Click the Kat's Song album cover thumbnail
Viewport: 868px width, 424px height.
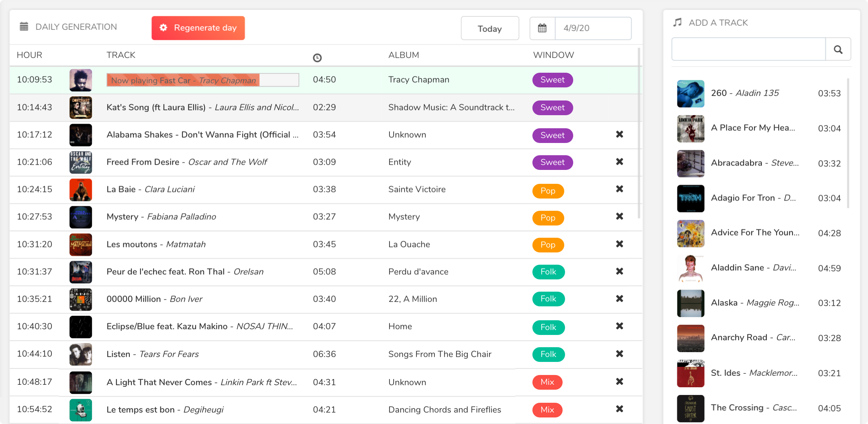[80, 107]
